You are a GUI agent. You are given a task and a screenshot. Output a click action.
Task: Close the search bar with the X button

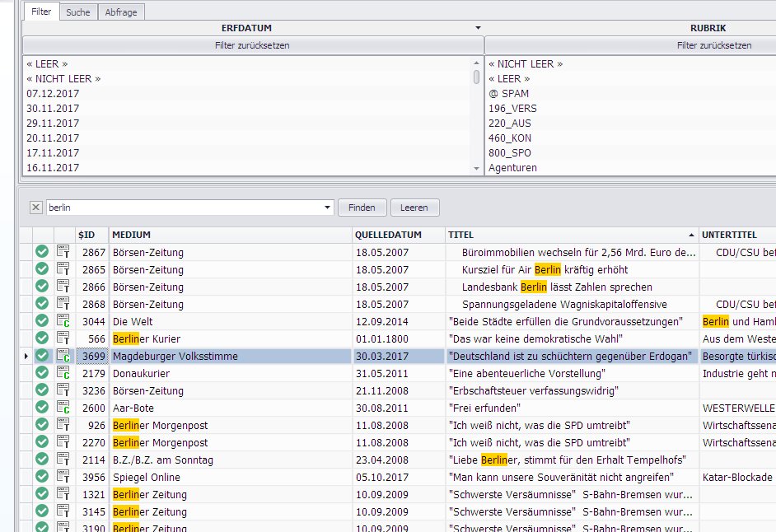point(35,208)
